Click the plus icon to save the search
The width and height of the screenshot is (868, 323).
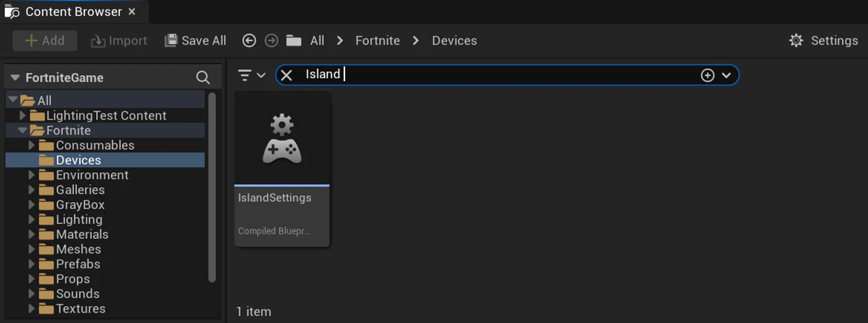707,75
